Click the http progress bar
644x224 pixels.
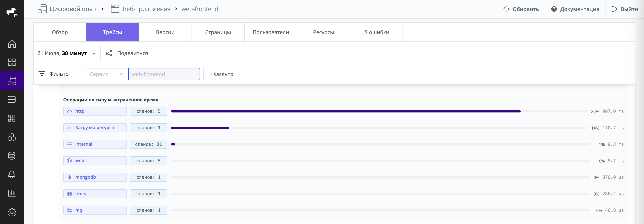[379, 111]
